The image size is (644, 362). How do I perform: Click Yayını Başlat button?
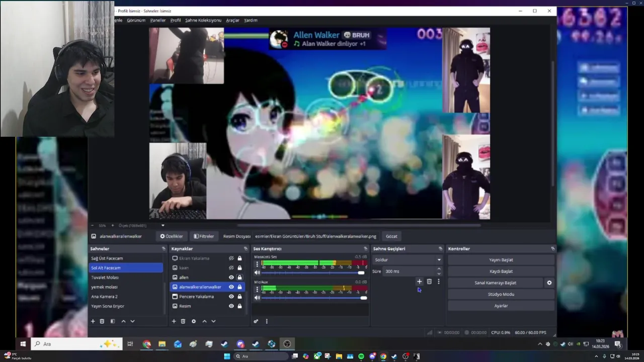pos(501,260)
